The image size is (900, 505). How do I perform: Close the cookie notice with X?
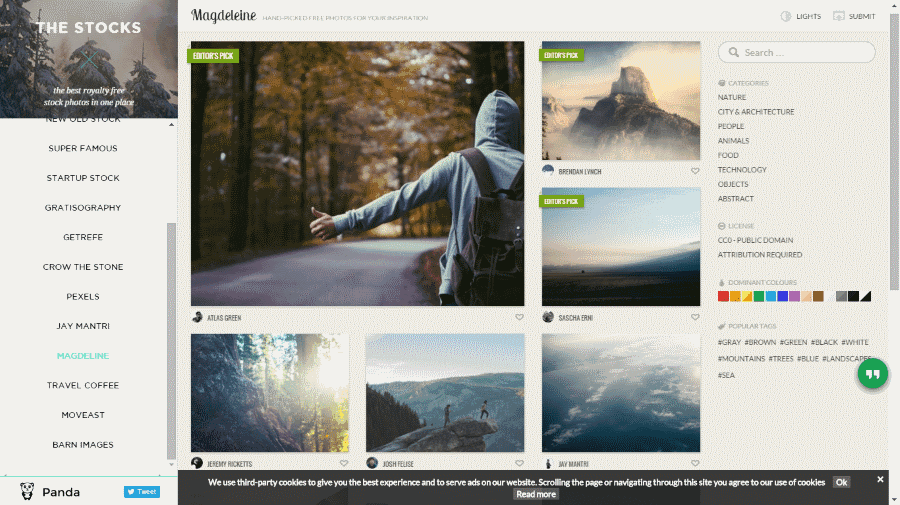click(880, 479)
